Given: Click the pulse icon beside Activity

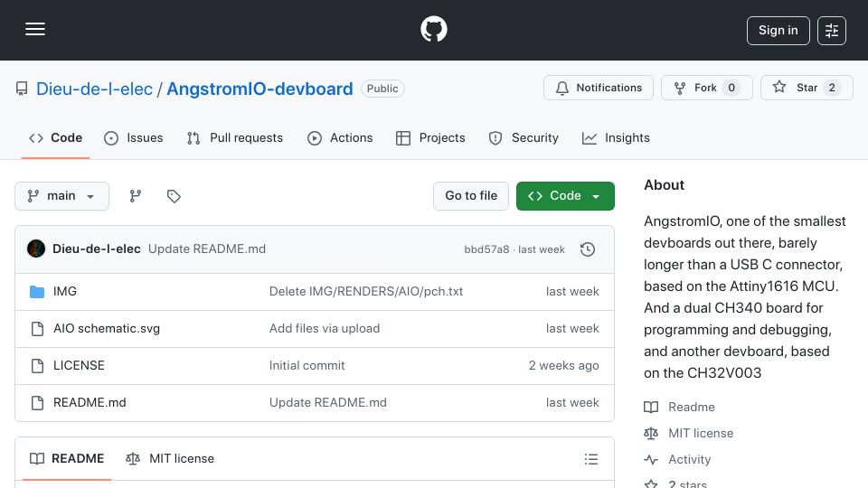Looking at the screenshot, I should pyautogui.click(x=651, y=460).
